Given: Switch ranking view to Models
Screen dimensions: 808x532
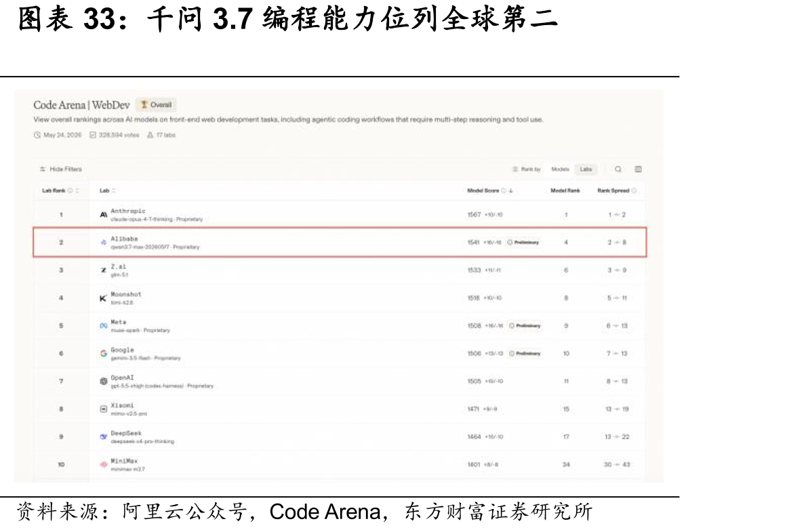Looking at the screenshot, I should [560, 169].
